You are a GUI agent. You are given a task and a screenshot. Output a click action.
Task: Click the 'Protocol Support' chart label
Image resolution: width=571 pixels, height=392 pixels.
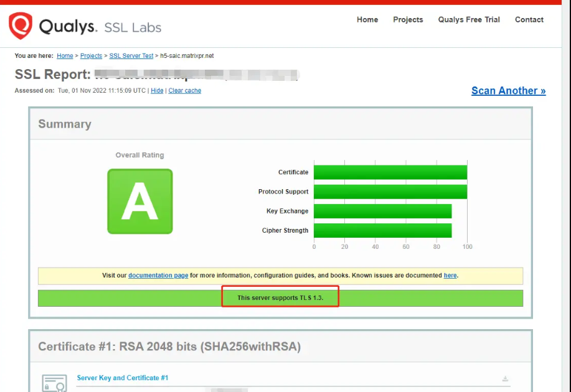283,192
